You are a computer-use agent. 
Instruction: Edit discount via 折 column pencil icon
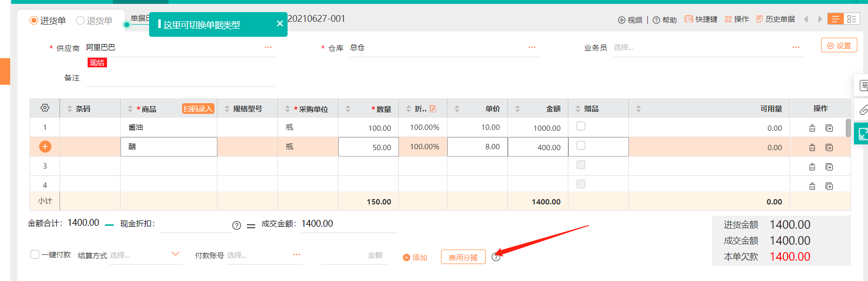click(433, 109)
